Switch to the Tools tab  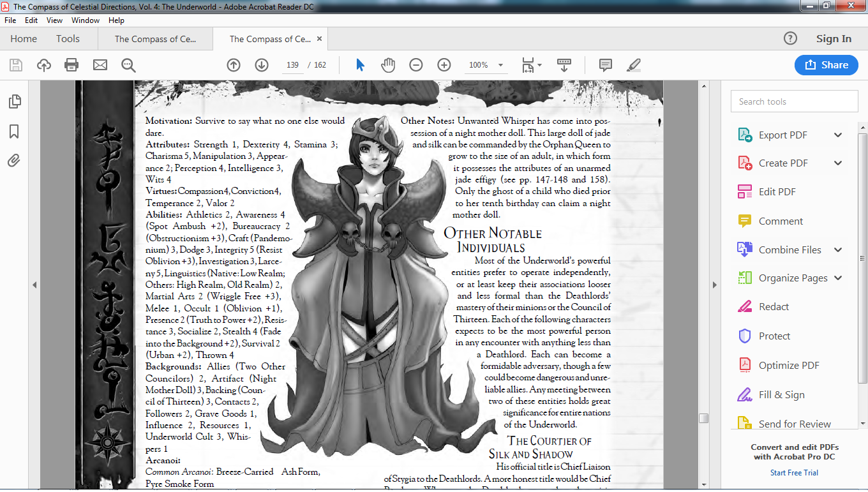68,39
